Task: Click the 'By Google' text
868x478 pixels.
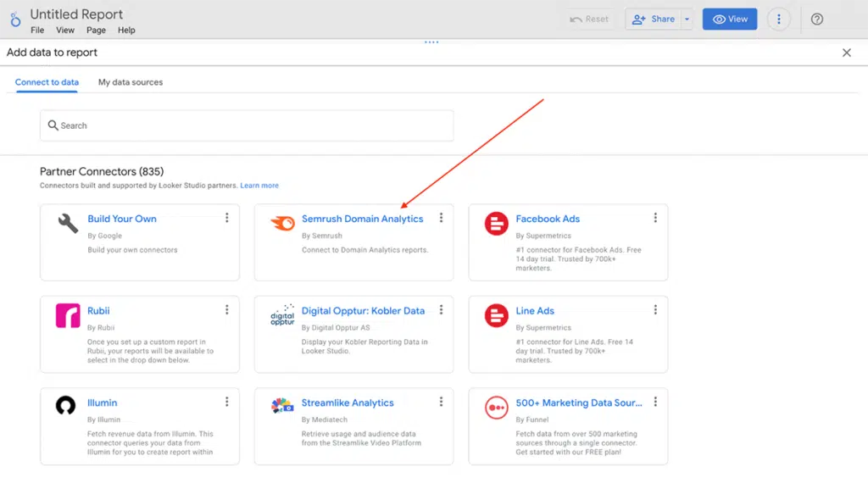Action: (x=104, y=236)
